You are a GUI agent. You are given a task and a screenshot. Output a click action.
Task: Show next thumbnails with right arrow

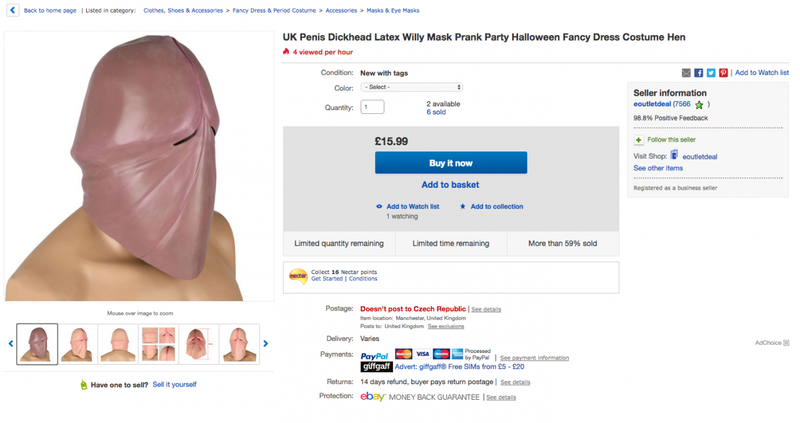tap(265, 344)
